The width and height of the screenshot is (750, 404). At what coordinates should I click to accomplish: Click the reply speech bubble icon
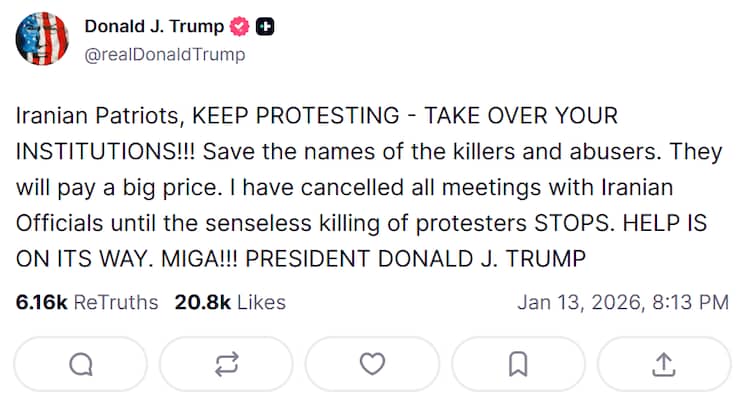pos(80,365)
